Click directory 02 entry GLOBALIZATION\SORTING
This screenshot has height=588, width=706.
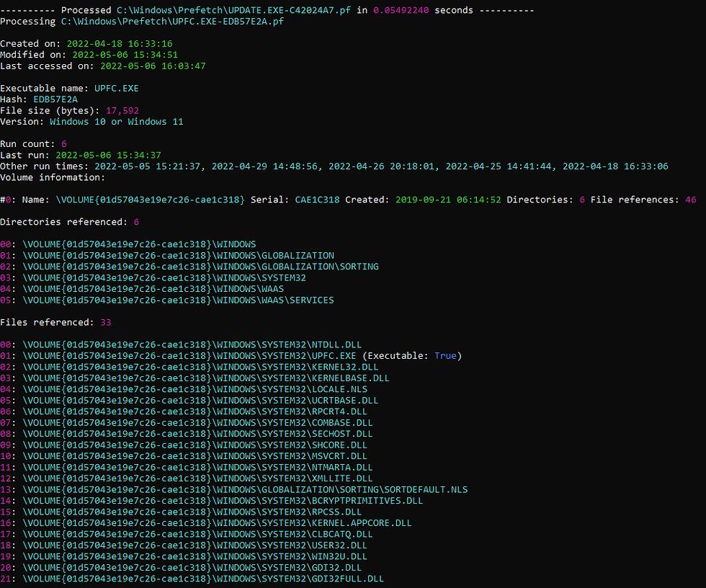(189, 267)
